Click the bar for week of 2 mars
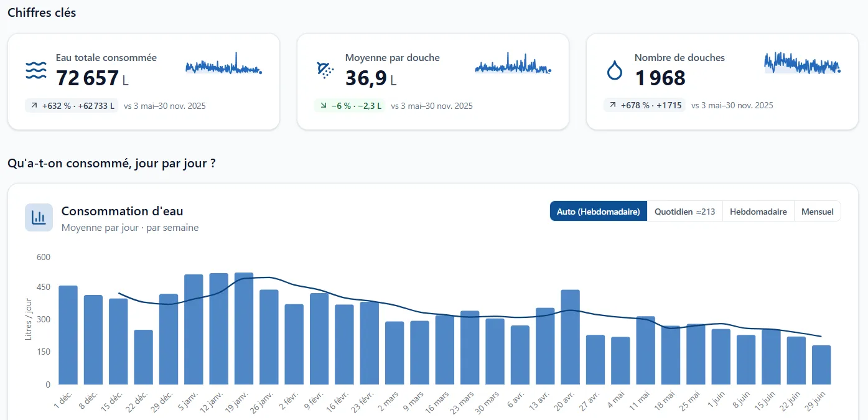This screenshot has width=868, height=420. pyautogui.click(x=394, y=353)
